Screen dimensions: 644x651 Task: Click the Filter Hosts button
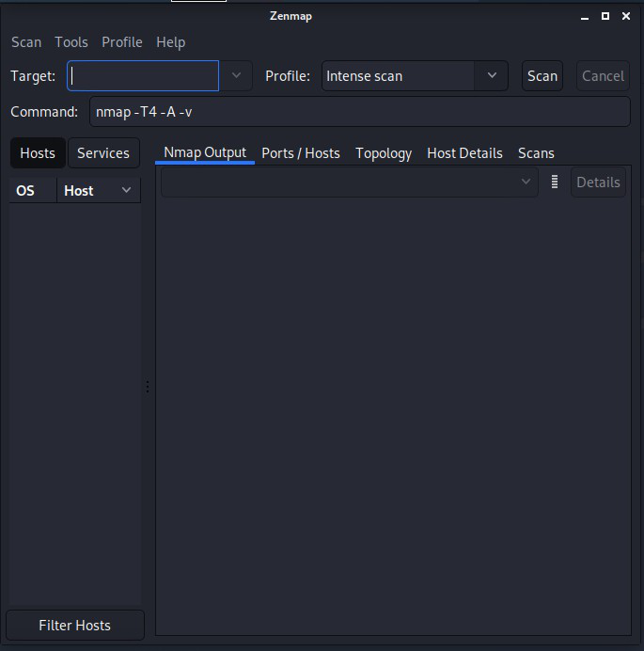tap(75, 626)
